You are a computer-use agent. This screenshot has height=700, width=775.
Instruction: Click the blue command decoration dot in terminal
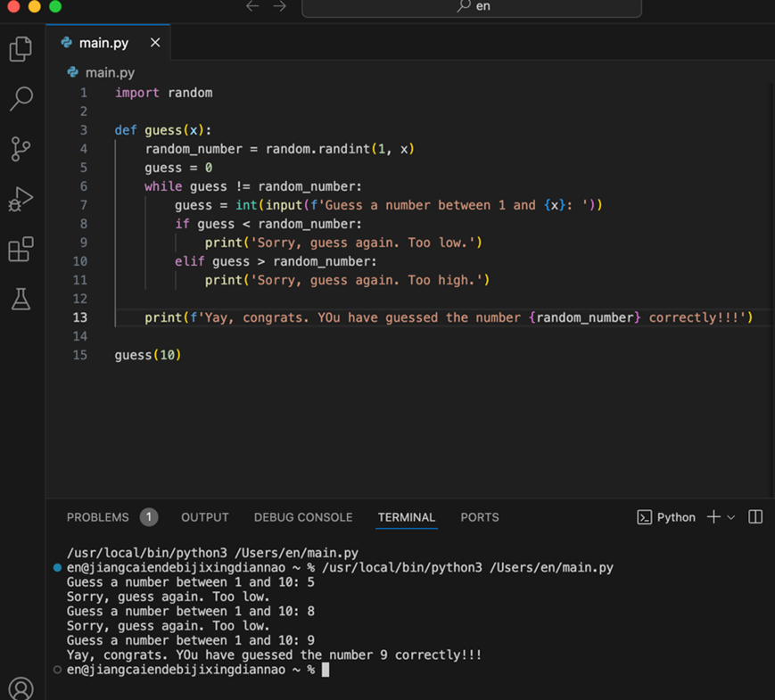57,567
